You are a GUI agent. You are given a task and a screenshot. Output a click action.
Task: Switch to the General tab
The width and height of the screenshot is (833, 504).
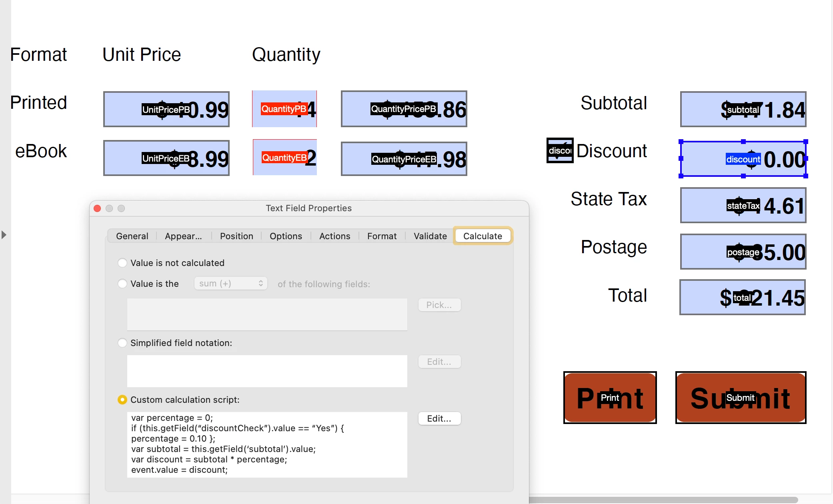click(132, 236)
